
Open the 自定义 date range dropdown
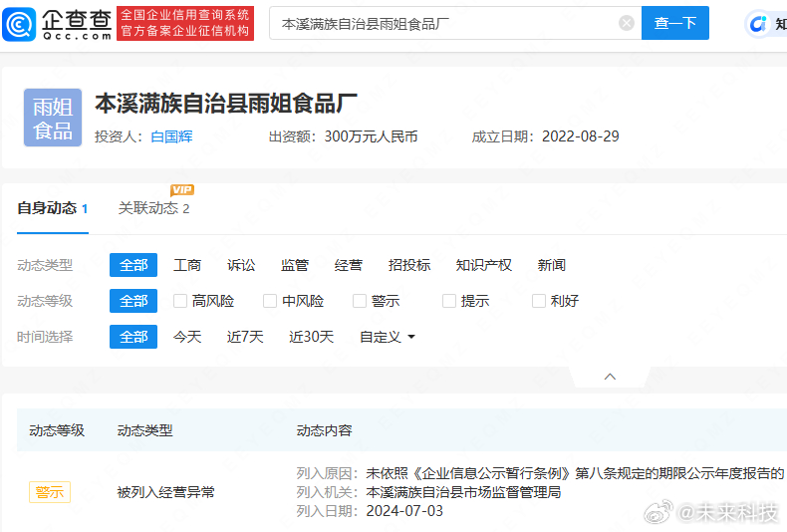tap(387, 337)
